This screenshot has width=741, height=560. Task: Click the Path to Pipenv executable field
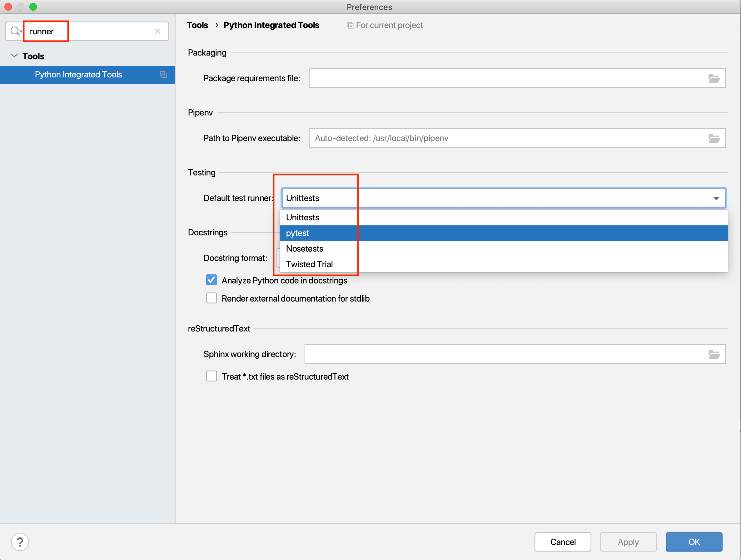[x=517, y=138]
